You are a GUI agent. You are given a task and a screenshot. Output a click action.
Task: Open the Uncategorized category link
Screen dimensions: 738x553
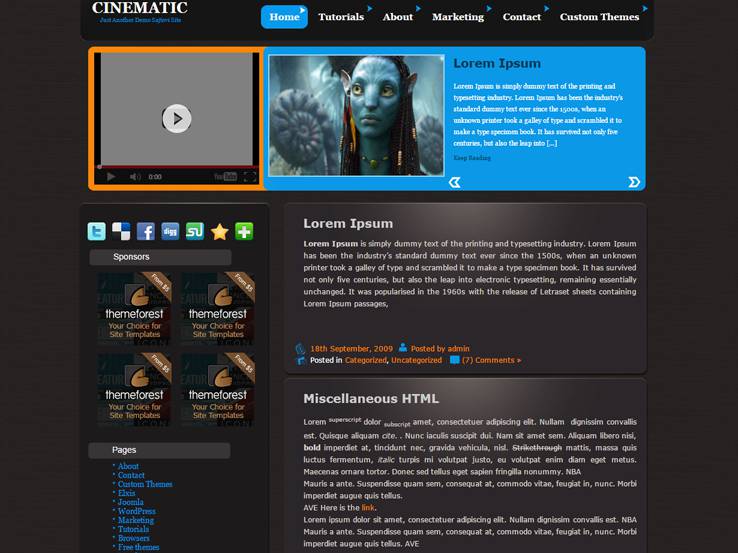417,360
